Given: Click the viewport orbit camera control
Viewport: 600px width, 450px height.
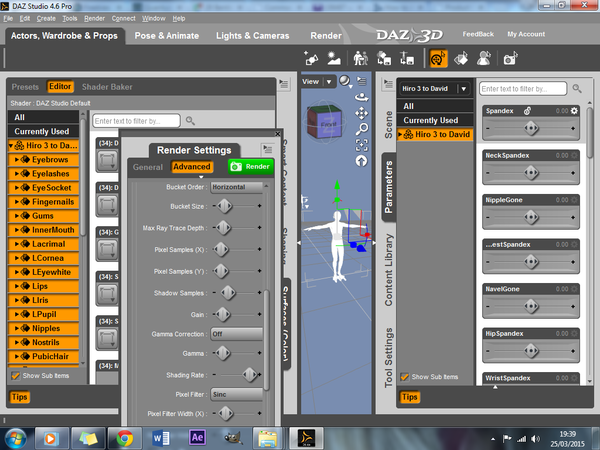Looking at the screenshot, I should pyautogui.click(x=362, y=97).
